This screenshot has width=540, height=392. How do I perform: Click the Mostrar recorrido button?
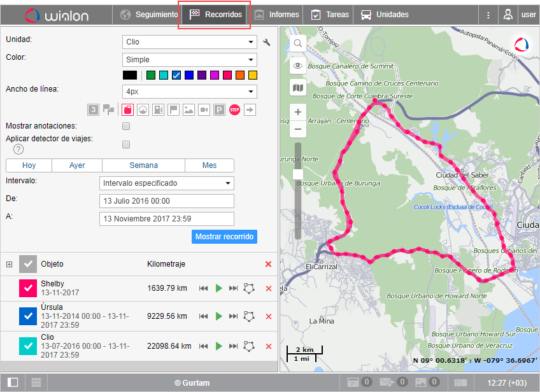pyautogui.click(x=224, y=237)
